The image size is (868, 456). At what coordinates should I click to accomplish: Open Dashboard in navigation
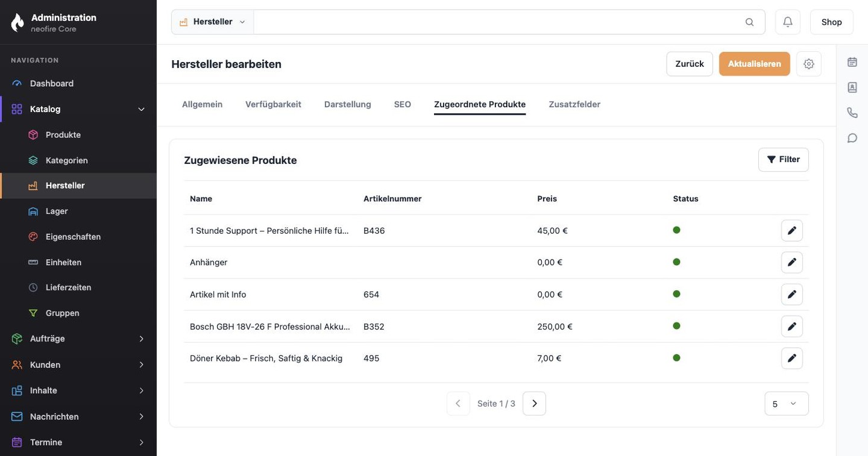(x=78, y=84)
